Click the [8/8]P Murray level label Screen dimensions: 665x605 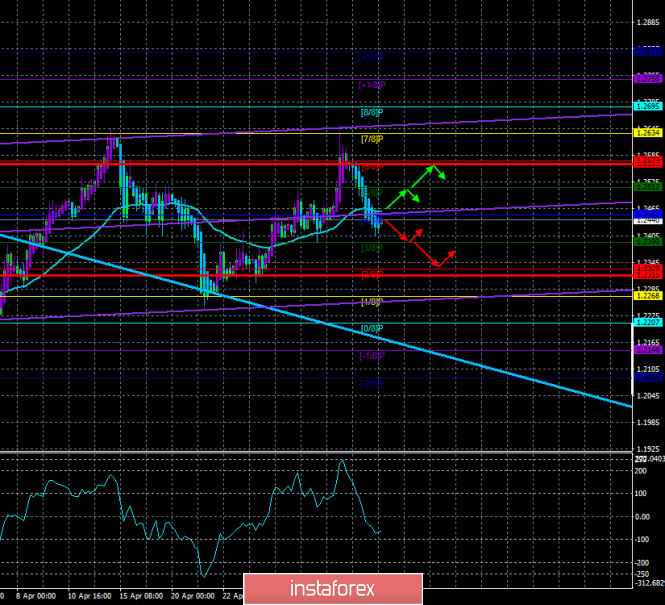pos(372,113)
